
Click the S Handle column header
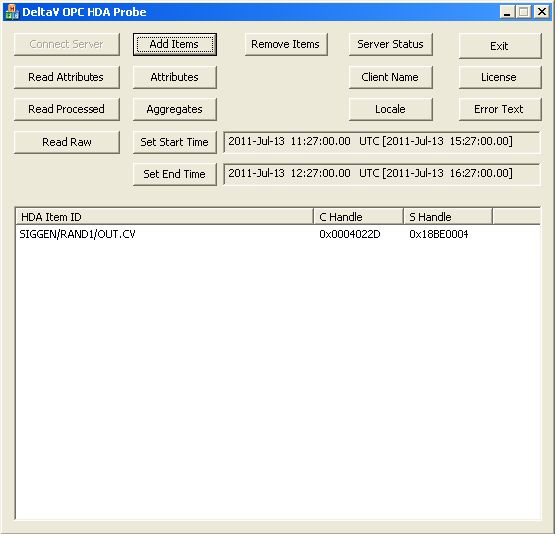(448, 217)
